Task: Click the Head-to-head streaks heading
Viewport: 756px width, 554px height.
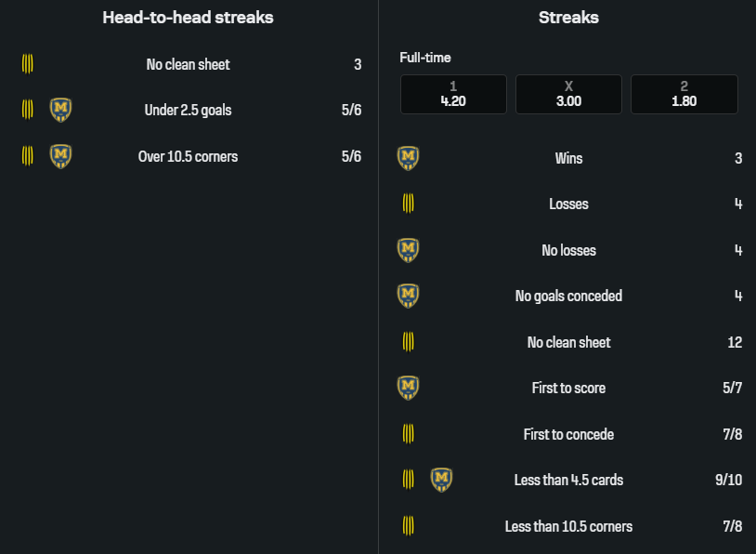Action: point(188,17)
